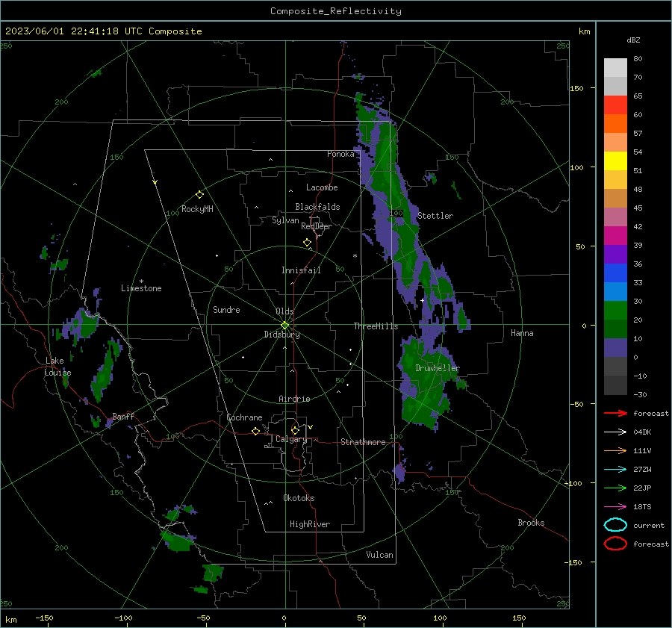Select the red 65 dBZ color swatch

click(615, 105)
